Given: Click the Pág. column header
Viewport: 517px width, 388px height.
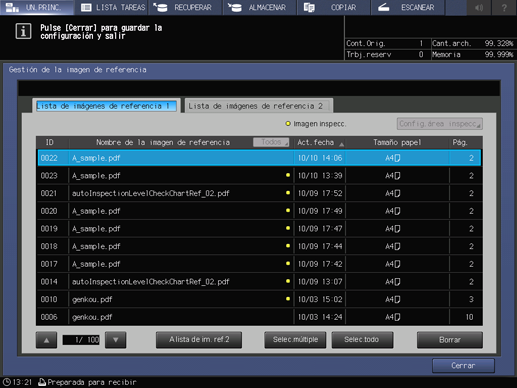Looking at the screenshot, I should 460,142.
